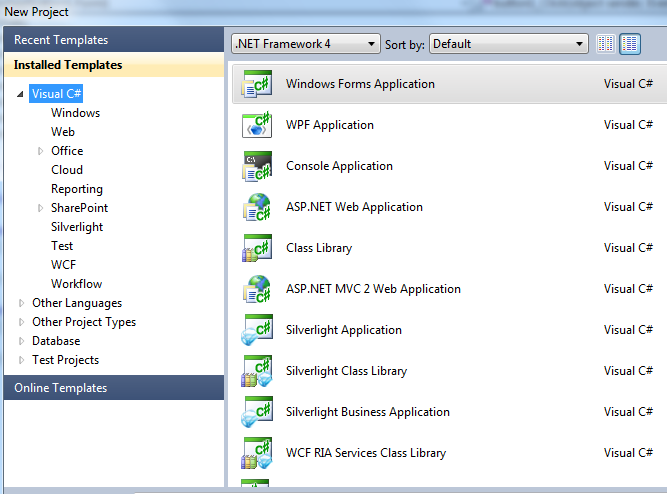The image size is (667, 494).
Task: Switch to medium icons list view
Action: [x=630, y=44]
